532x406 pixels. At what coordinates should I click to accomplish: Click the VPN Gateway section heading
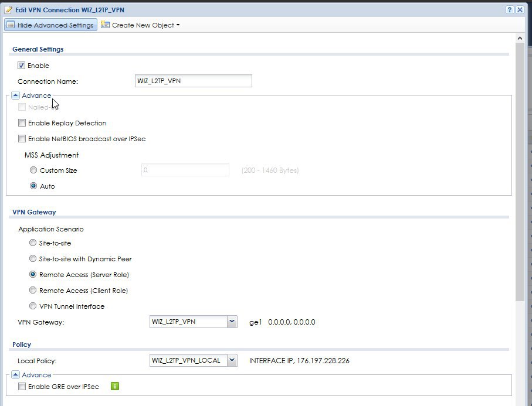click(x=34, y=212)
